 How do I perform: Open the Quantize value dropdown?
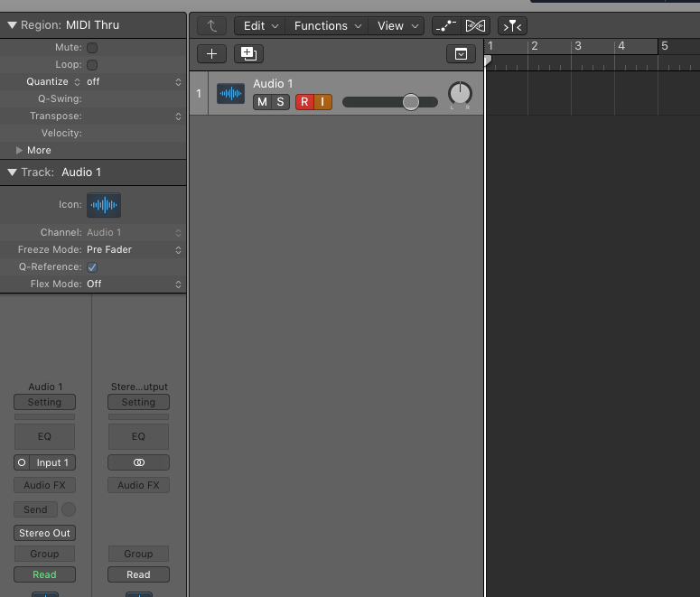click(x=134, y=81)
